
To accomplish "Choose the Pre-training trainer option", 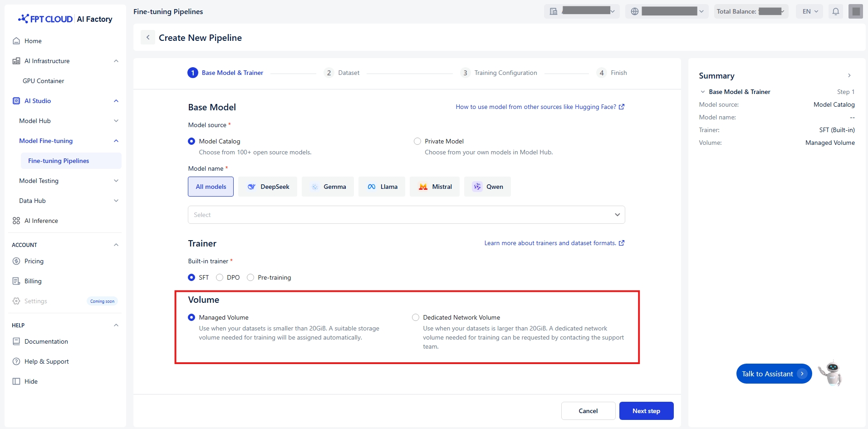I will (x=250, y=277).
